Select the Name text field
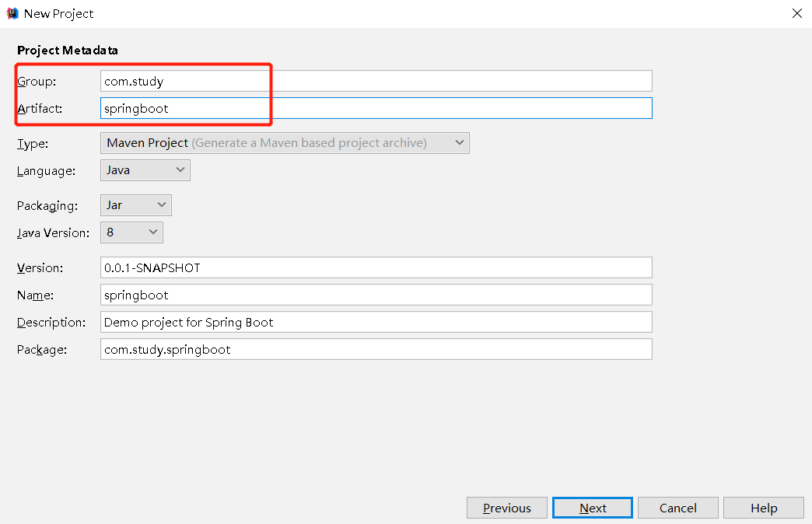812x524 pixels. 376,295
